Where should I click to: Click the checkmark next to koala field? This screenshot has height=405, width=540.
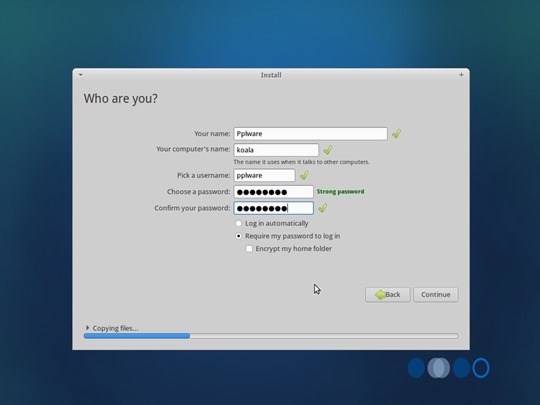pyautogui.click(x=328, y=150)
